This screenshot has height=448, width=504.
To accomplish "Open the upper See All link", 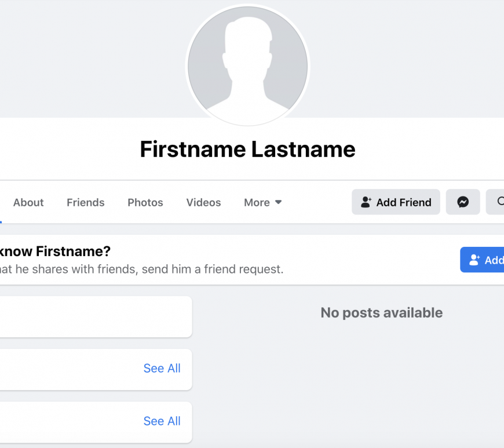I will (x=162, y=368).
